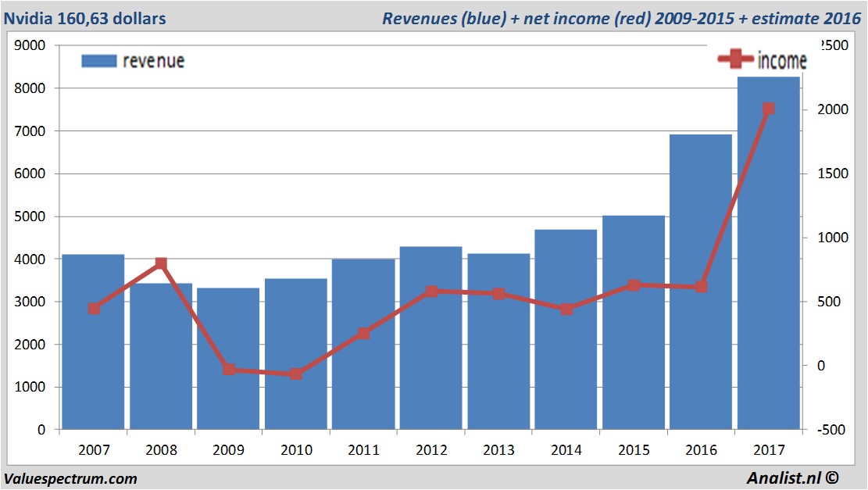This screenshot has width=868, height=490.
Task: Click the 2013 income data point marker
Action: point(498,293)
